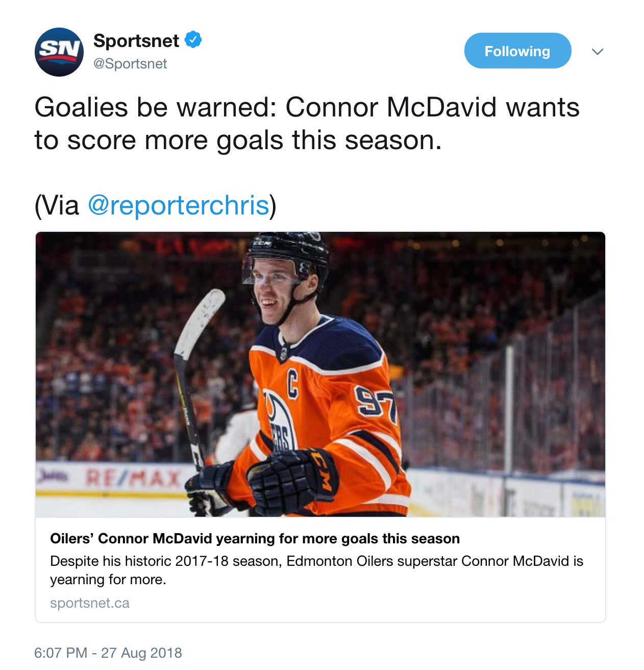The height and width of the screenshot is (670, 644).
Task: Open Sportsnet profile via the SN avatar
Action: [x=59, y=52]
